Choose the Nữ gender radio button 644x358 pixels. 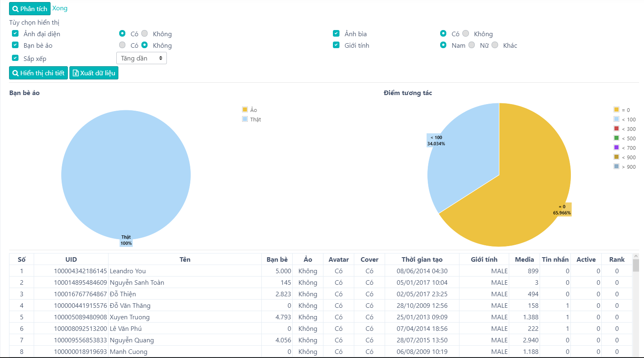[472, 45]
